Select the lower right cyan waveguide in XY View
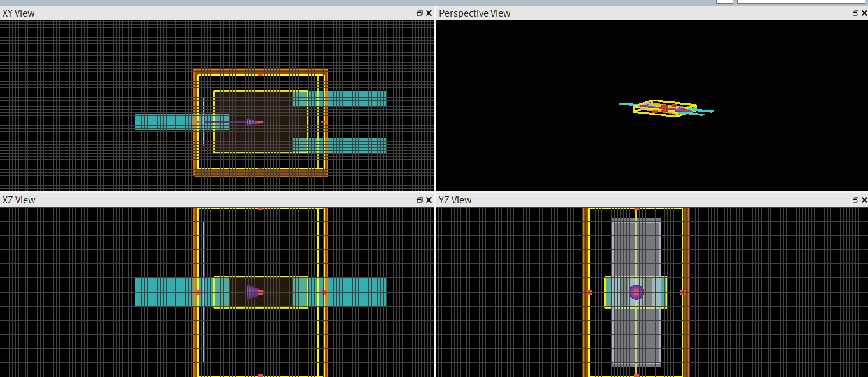Image resolution: width=868 pixels, height=377 pixels. coord(339,145)
